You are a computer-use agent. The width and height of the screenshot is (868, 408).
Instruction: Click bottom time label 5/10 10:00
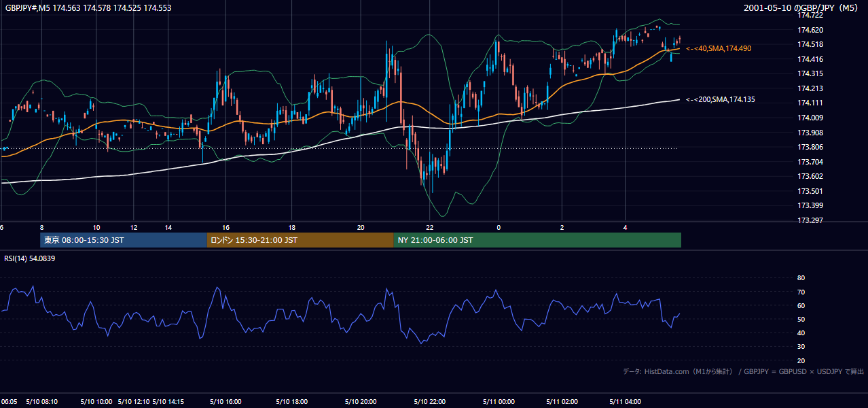click(96, 402)
